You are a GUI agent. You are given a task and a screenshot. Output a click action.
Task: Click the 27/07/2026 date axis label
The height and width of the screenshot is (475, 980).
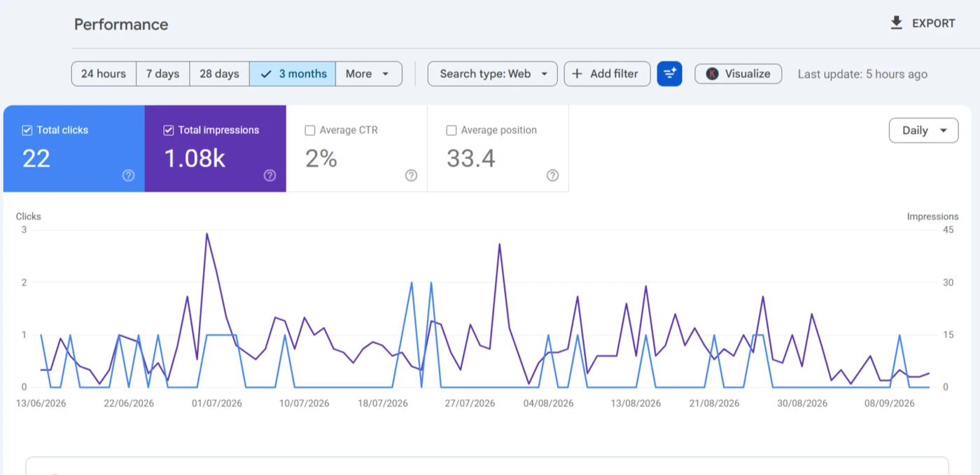(x=470, y=404)
